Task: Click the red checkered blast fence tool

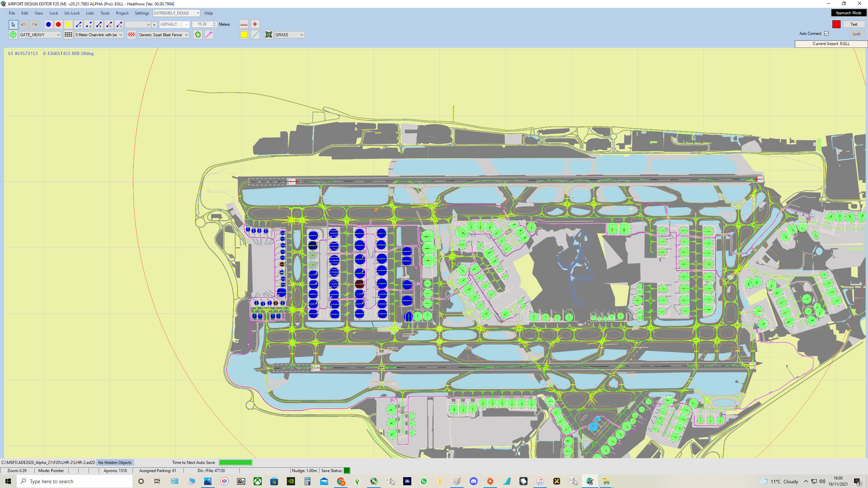Action: (x=132, y=35)
